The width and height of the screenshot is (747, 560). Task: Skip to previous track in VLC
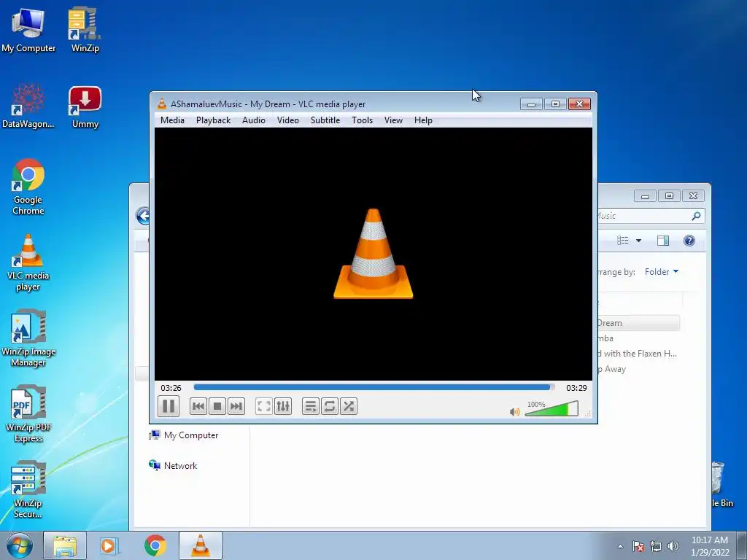point(198,406)
